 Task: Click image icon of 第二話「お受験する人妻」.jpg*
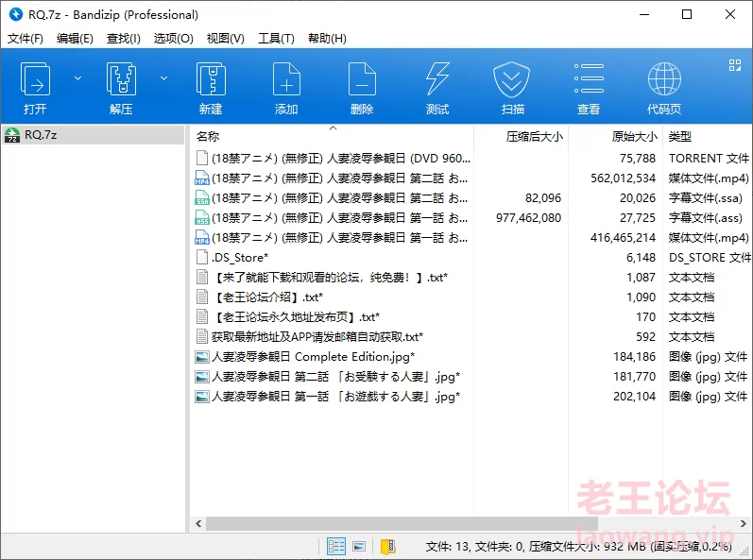pyautogui.click(x=202, y=377)
